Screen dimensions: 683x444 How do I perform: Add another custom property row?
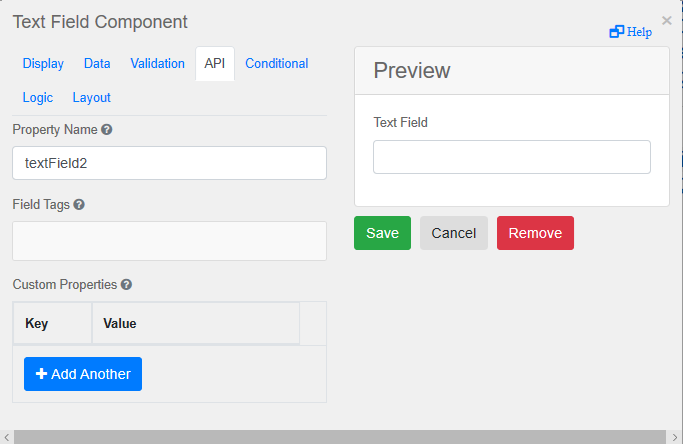83,374
